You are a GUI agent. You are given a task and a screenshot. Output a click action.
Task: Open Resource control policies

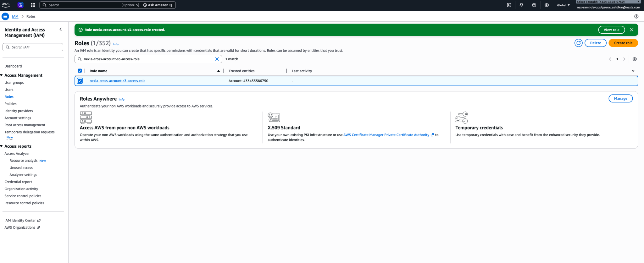point(24,203)
